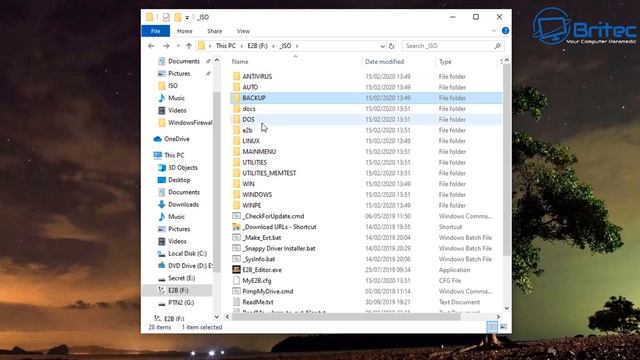Click the ReadMe.txt file icon
Viewport: 640px width, 360px height.
click(236, 302)
